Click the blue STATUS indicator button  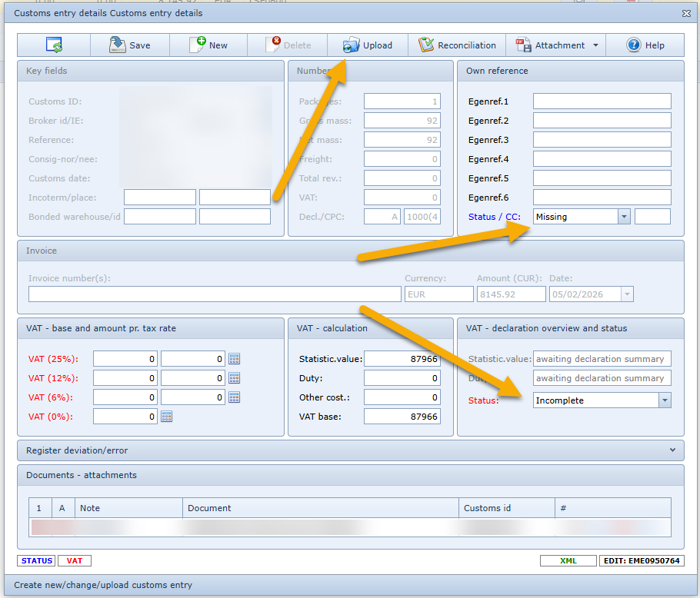click(x=35, y=561)
